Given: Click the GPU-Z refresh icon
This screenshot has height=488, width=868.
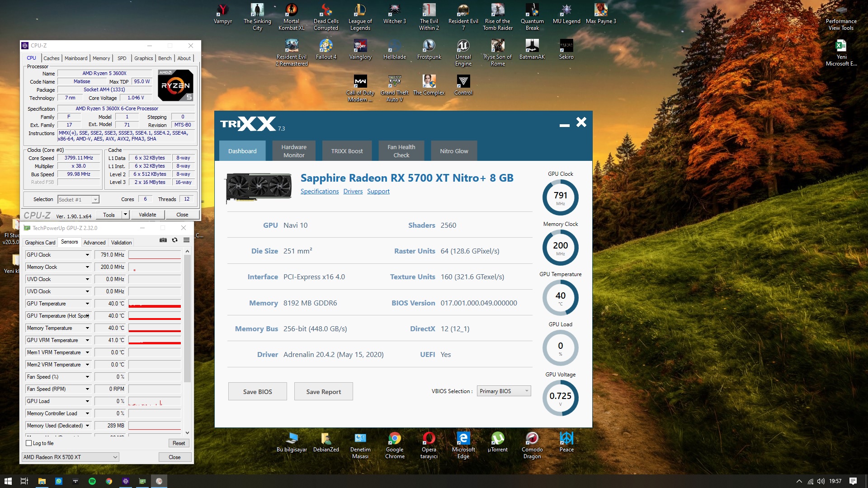Looking at the screenshot, I should point(175,240).
